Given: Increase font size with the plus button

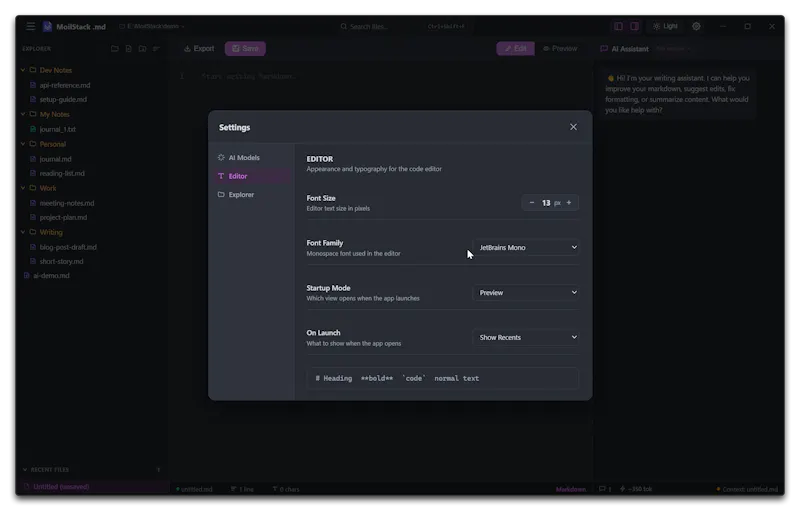Looking at the screenshot, I should (569, 202).
